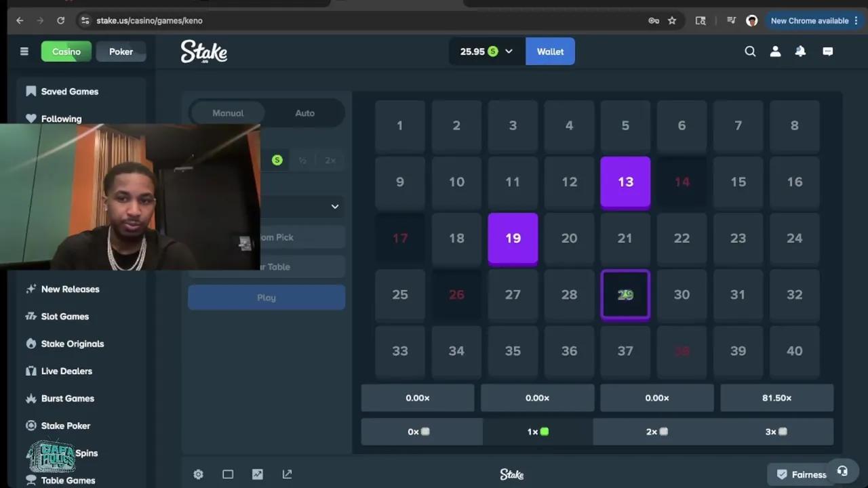Switch to the Poker tab

[x=121, y=52]
